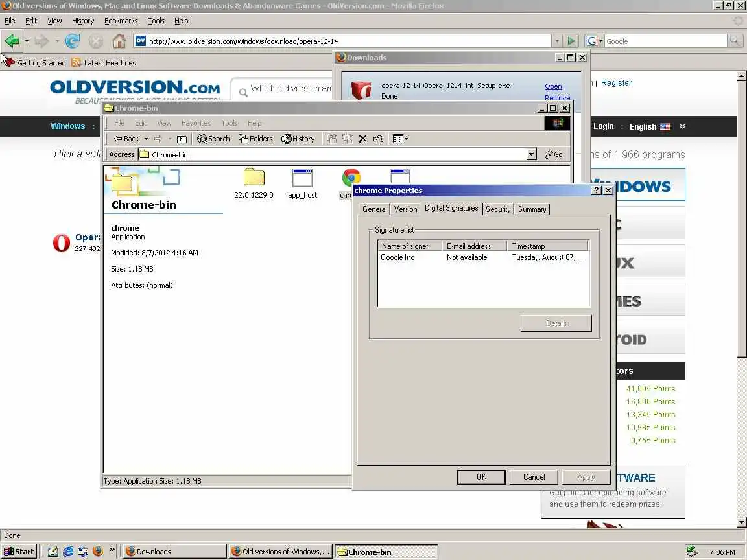Click Internet Explorer quick launch icon
The width and height of the screenshot is (747, 560).
pyautogui.click(x=68, y=551)
